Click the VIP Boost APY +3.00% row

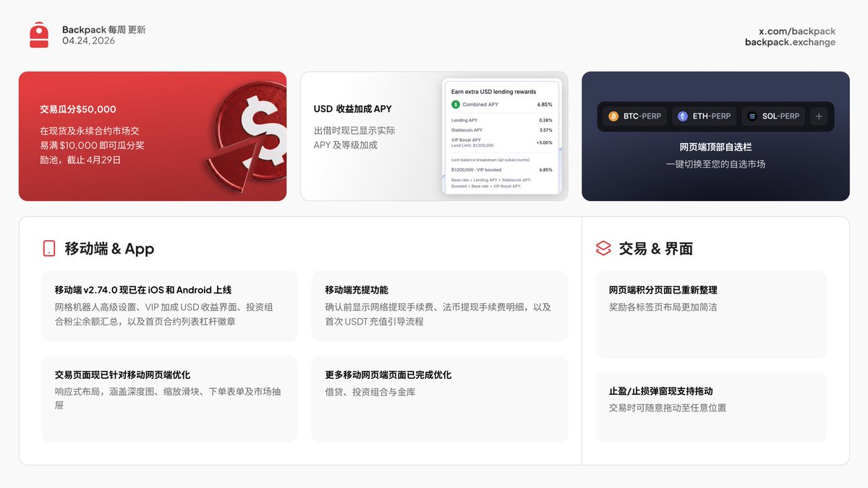501,142
